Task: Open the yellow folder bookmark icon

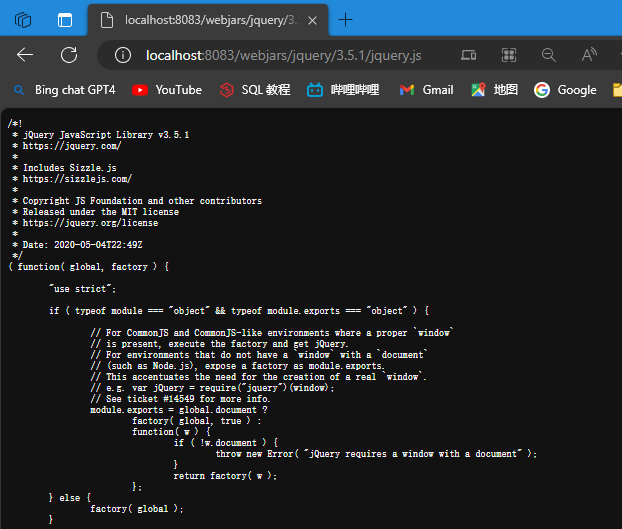Action: [x=617, y=90]
